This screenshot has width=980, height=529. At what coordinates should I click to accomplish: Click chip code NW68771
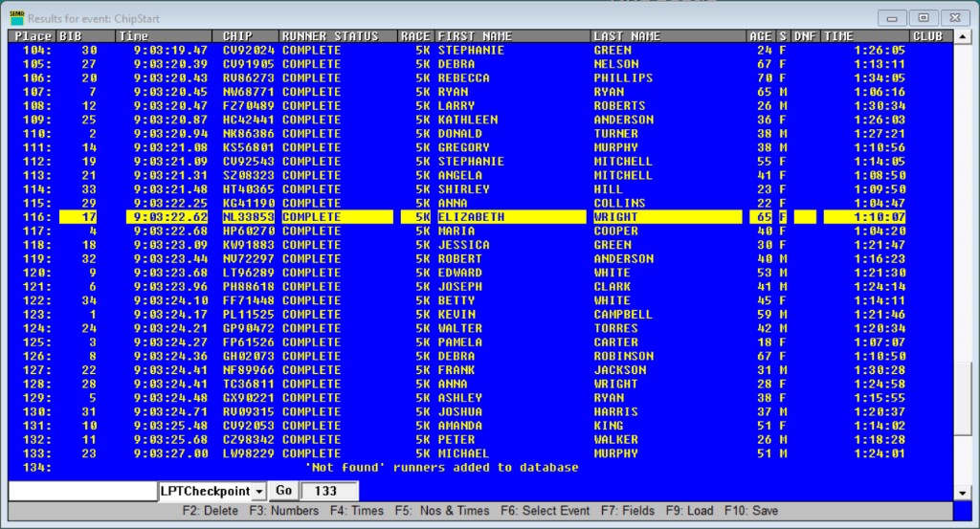(x=249, y=92)
